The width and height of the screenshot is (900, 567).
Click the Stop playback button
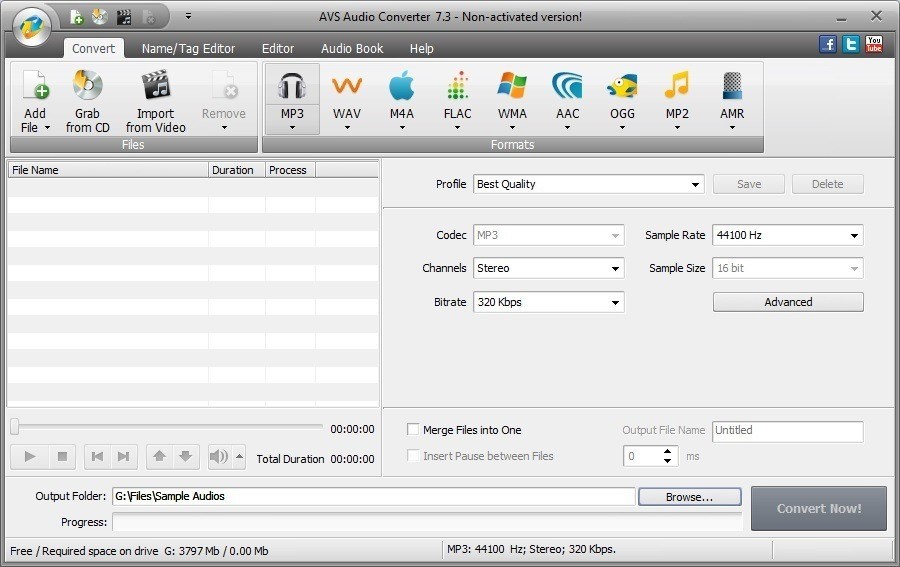point(62,457)
